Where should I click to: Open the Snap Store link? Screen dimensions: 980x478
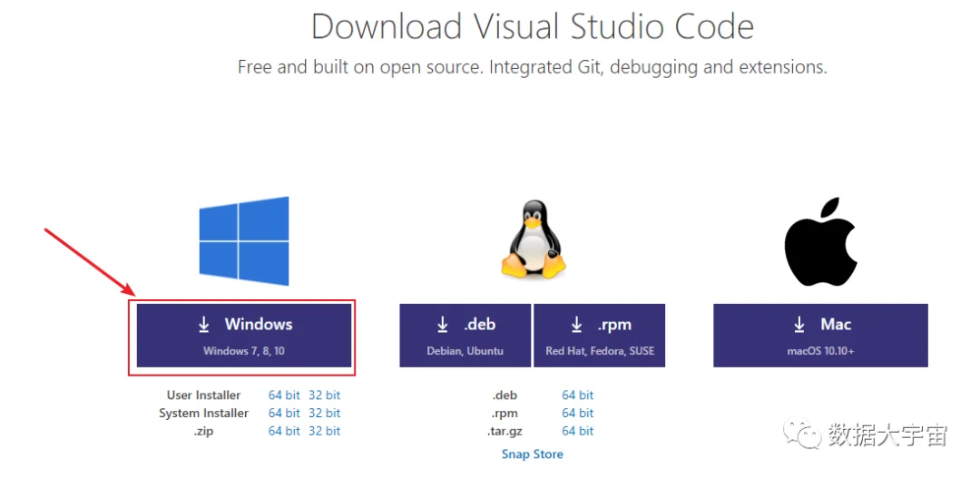coord(533,454)
